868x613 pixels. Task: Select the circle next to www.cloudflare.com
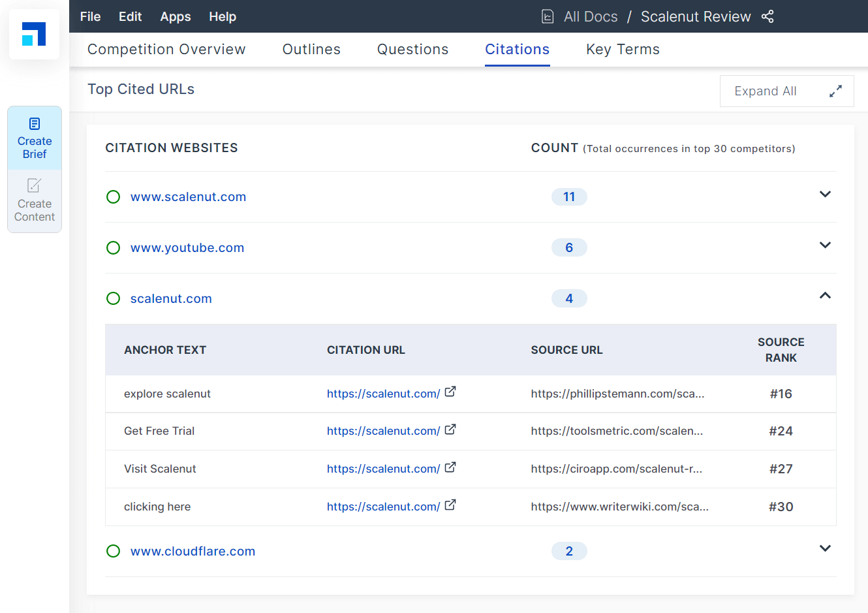[113, 551]
